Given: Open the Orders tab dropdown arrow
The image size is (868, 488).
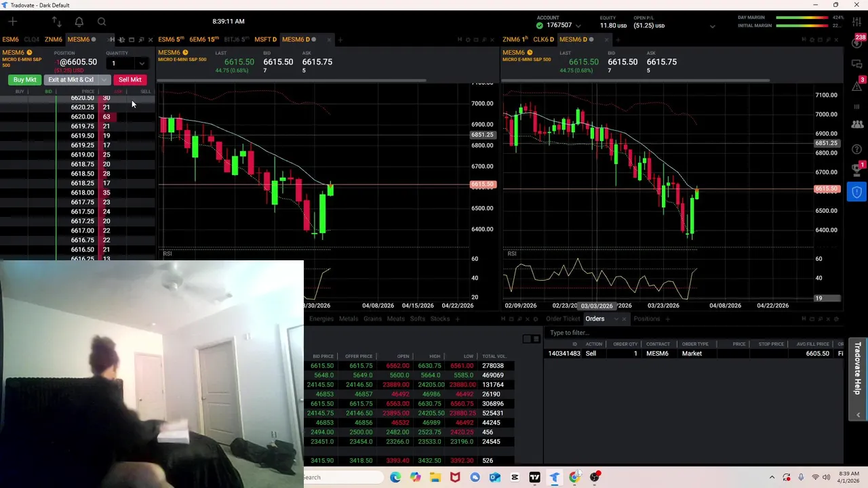Looking at the screenshot, I should pos(615,319).
